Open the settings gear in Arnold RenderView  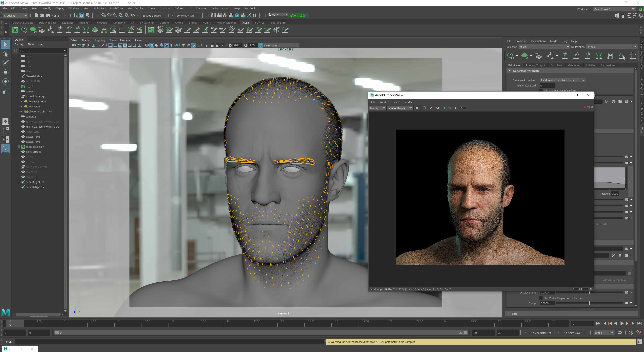tap(592, 107)
